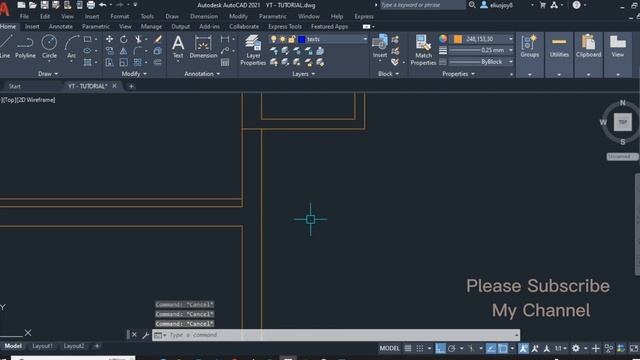
Task: Open the texts layer dropdown
Action: click(x=365, y=39)
